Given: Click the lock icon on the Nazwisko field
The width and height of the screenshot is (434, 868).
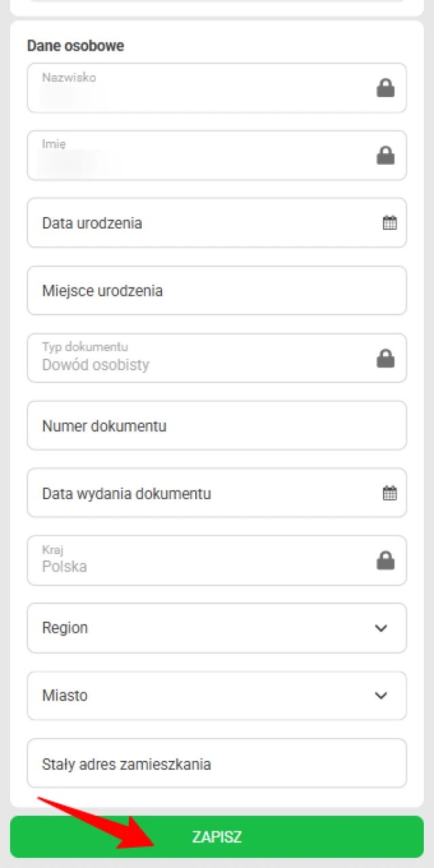Looking at the screenshot, I should [x=386, y=87].
